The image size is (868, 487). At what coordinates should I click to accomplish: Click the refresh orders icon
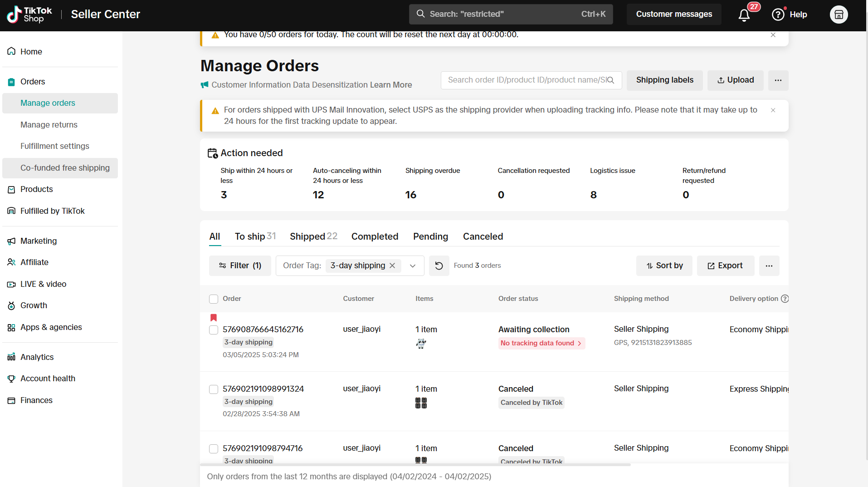pyautogui.click(x=439, y=266)
